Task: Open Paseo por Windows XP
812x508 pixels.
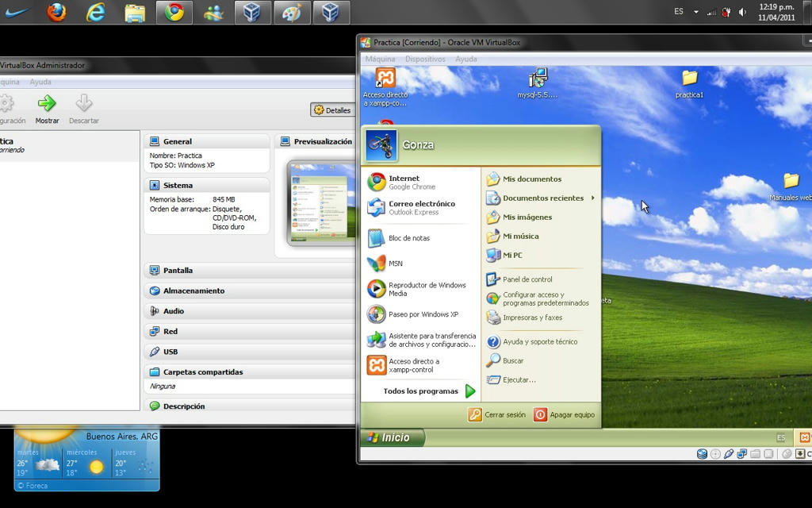Action: pos(421,314)
